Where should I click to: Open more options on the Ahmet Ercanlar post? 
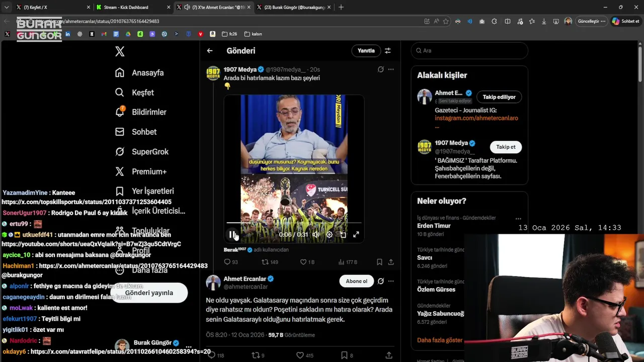tap(391, 281)
